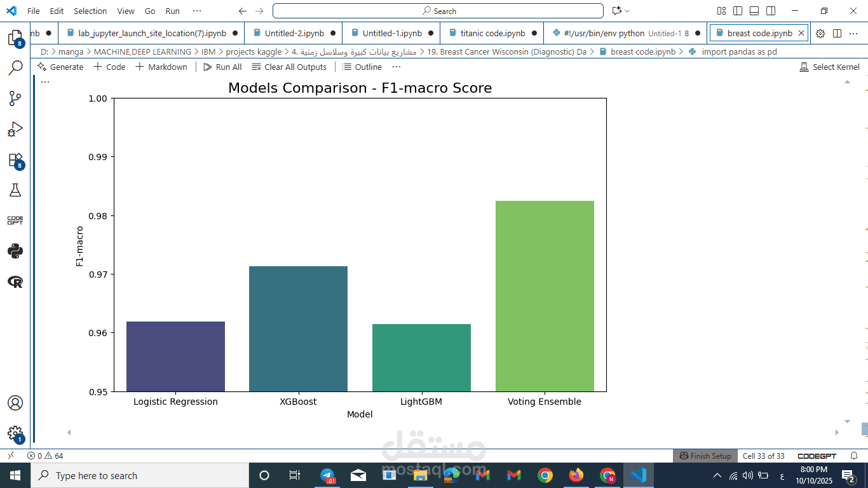Click Run All in the notebook toolbar
The height and width of the screenshot is (488, 868).
click(x=222, y=67)
